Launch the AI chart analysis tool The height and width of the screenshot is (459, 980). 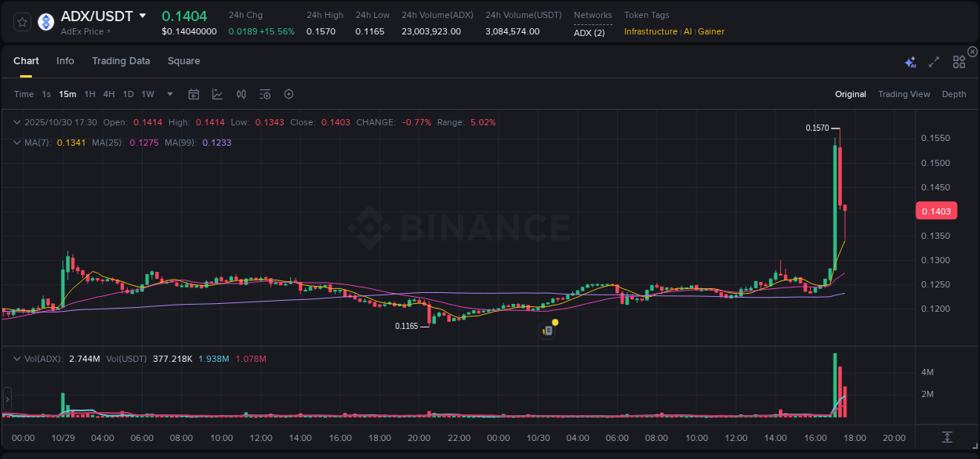910,61
